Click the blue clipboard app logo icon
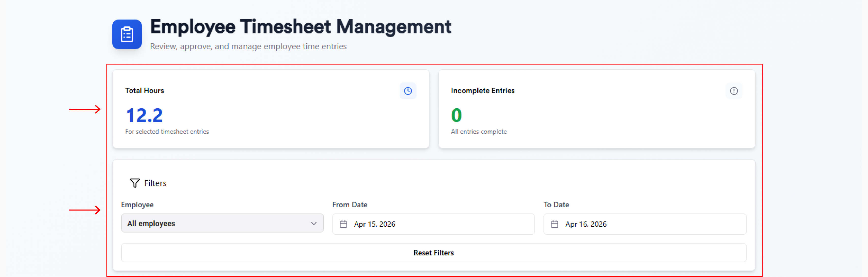Image resolution: width=868 pixels, height=277 pixels. coord(127,34)
